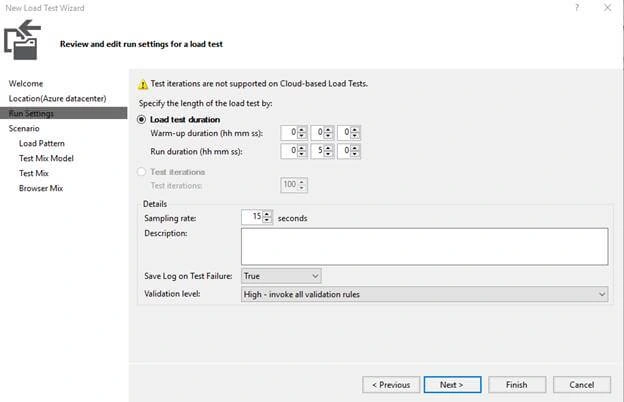This screenshot has height=402, width=624.
Task: Go to the Scenario wizard page
Action: click(x=24, y=129)
